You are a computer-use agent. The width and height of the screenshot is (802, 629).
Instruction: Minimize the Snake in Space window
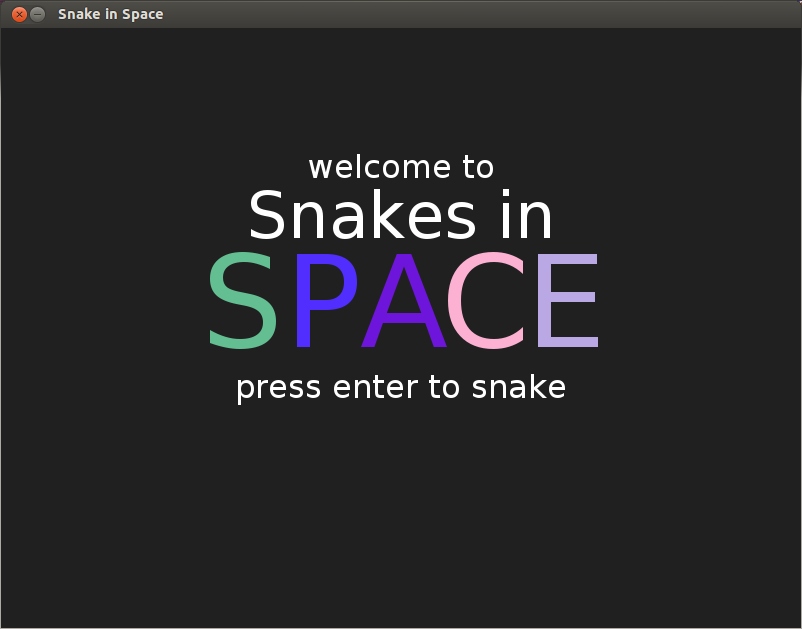37,14
